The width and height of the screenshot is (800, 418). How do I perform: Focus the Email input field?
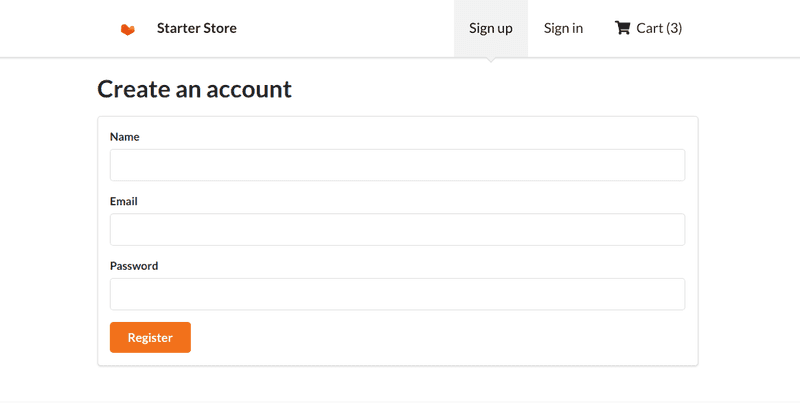pyautogui.click(x=397, y=230)
